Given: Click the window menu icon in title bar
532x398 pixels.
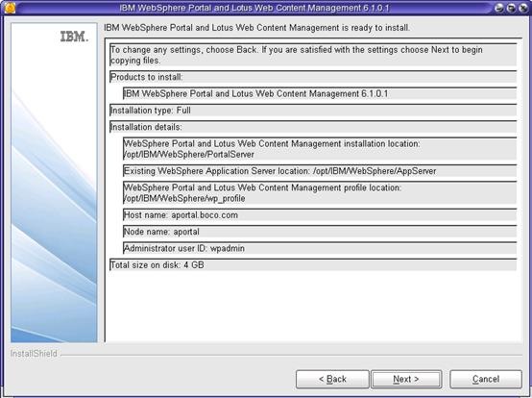Looking at the screenshot, I should 10,8.
